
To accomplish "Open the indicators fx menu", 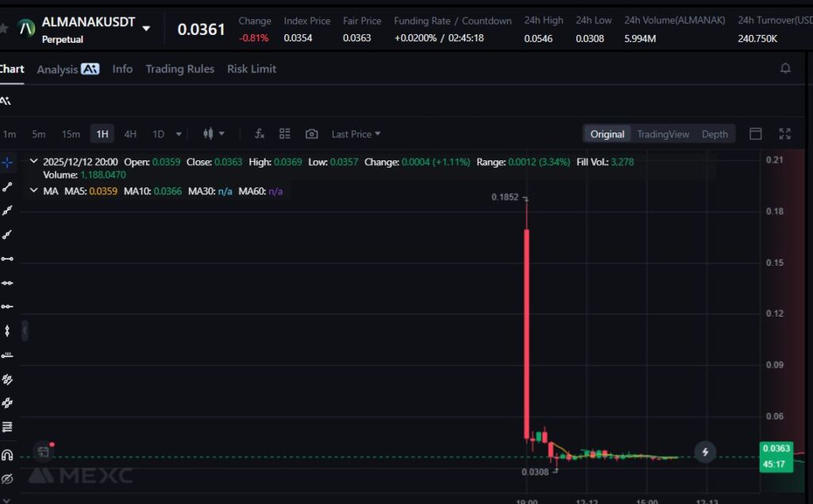I will (259, 134).
